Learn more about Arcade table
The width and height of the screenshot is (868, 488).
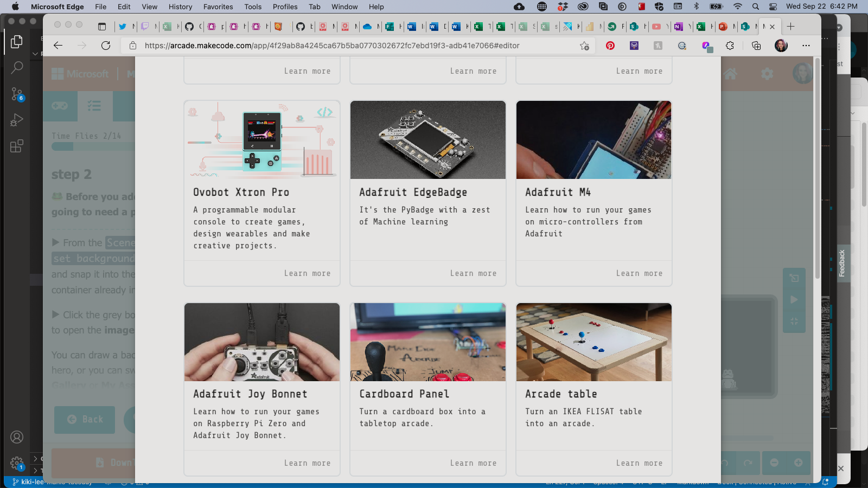coord(639,463)
